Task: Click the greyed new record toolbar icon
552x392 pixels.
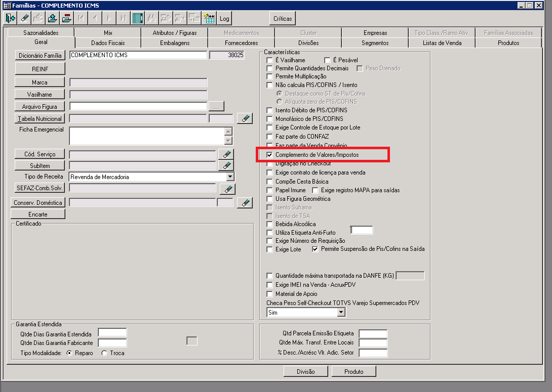Action: point(38,18)
